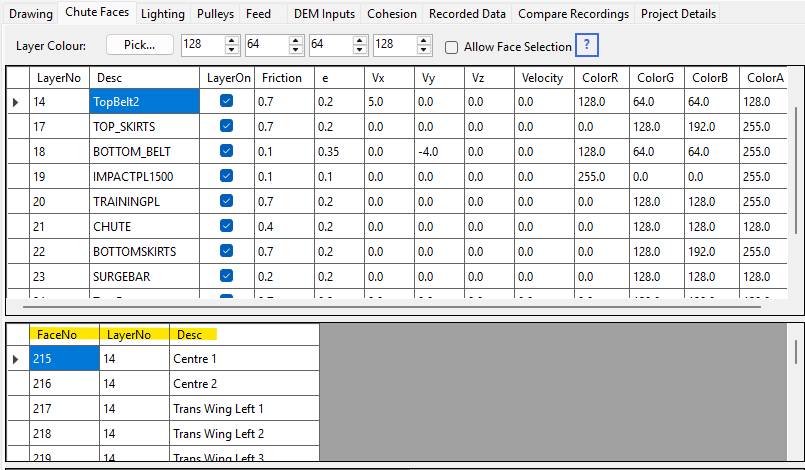Click the FaceNo column header

pyautogui.click(x=64, y=334)
